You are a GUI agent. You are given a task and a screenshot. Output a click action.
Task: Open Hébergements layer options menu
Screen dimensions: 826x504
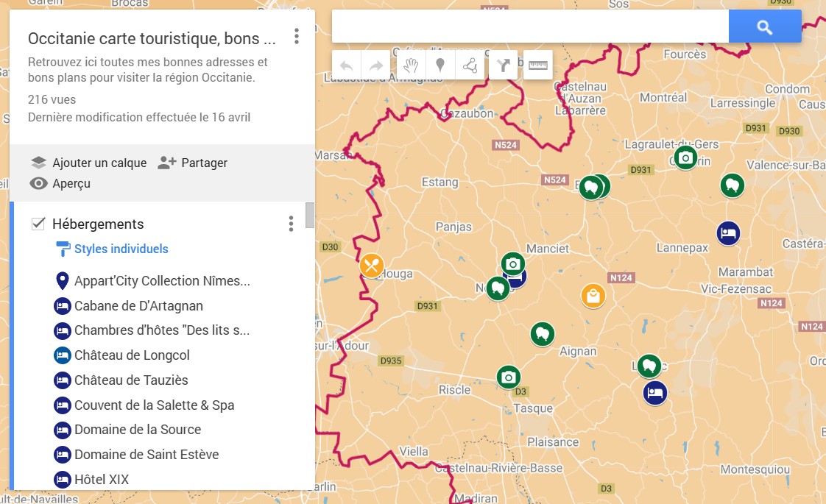tap(291, 224)
